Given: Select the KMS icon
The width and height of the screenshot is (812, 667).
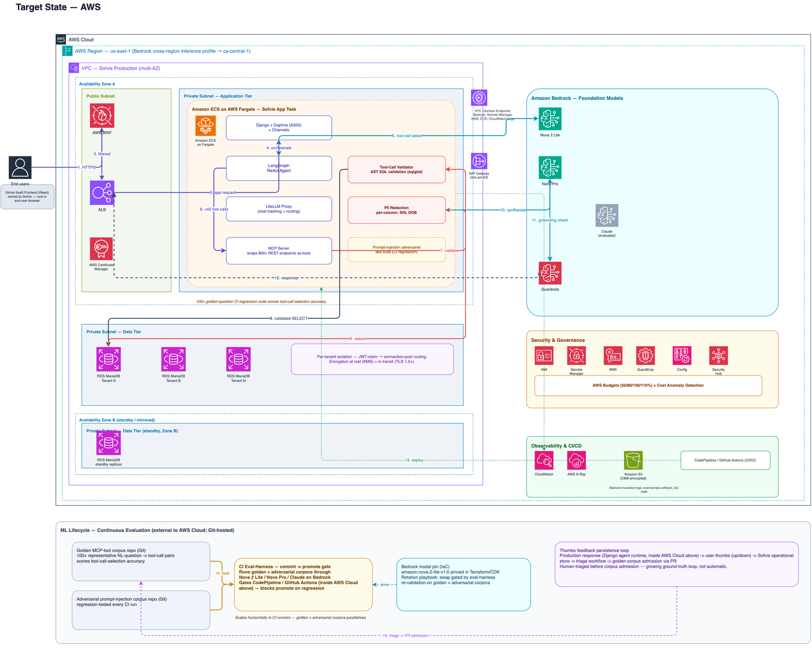Looking at the screenshot, I should click(x=613, y=356).
